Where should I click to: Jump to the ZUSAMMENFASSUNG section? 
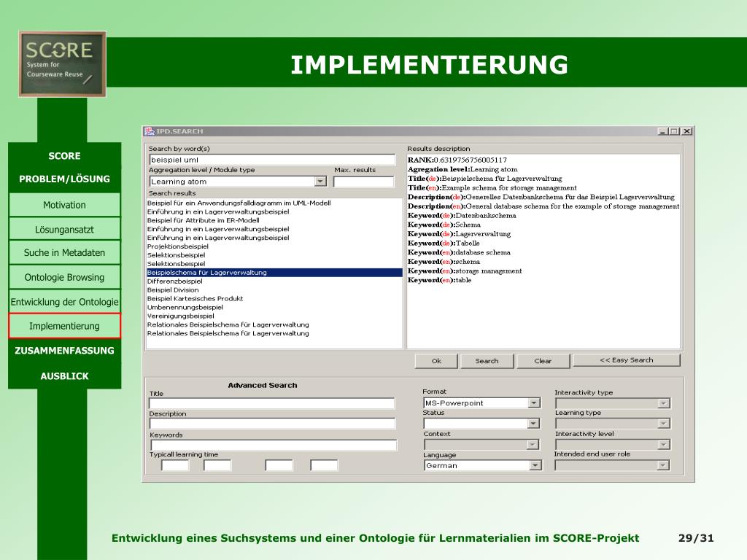pyautogui.click(x=64, y=351)
